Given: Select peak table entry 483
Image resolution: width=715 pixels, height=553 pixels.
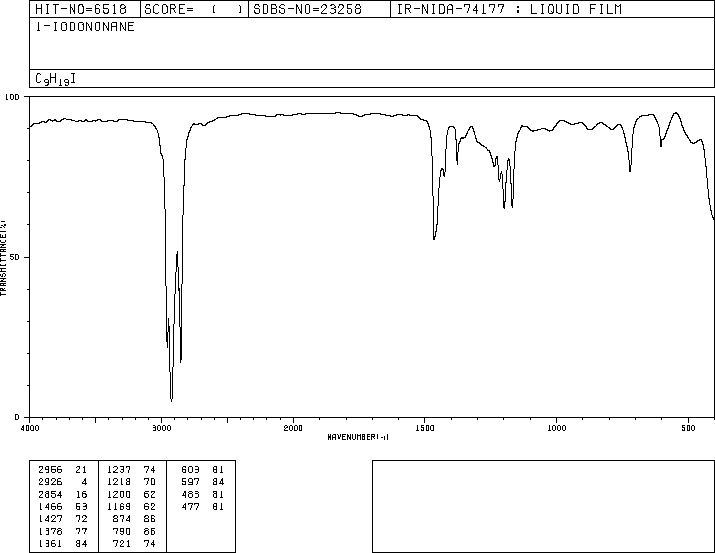Looking at the screenshot, I should [x=191, y=495].
